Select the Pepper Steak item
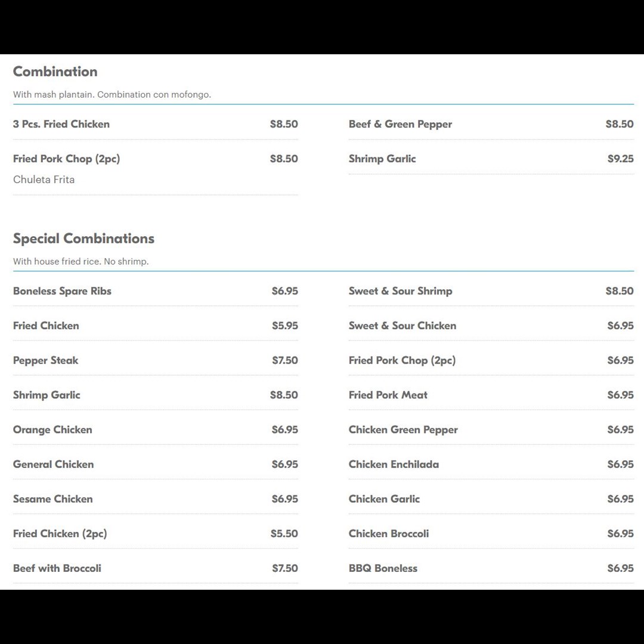 coord(155,360)
